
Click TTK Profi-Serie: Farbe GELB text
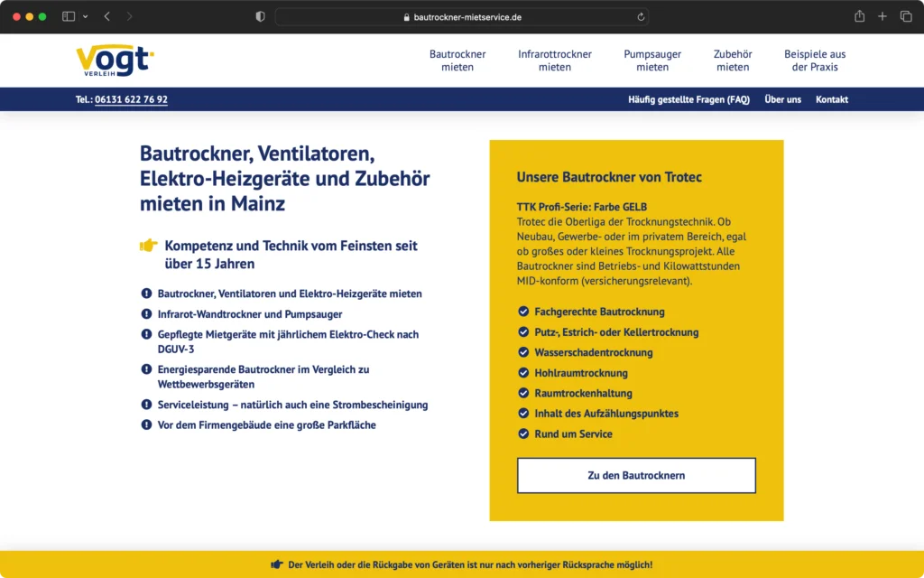582,207
